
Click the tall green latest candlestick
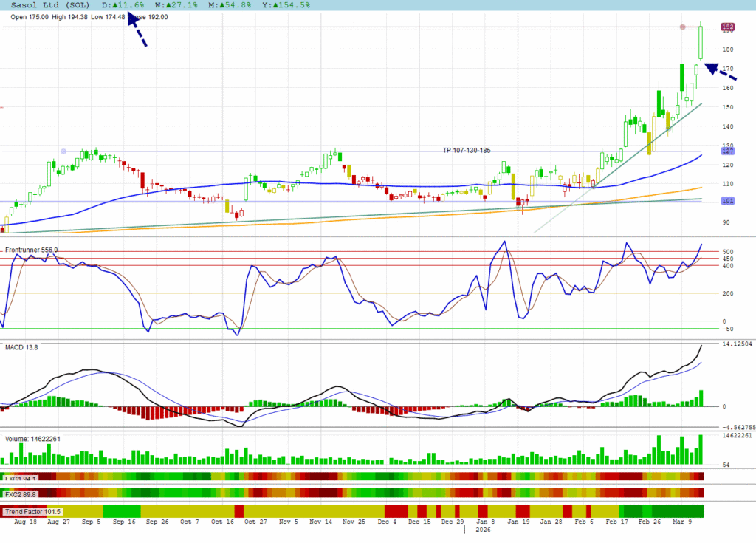[701, 41]
